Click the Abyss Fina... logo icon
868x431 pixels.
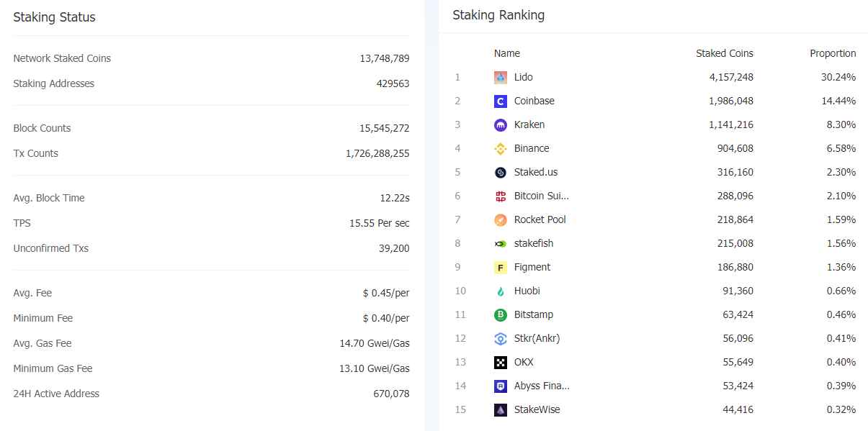tap(501, 386)
